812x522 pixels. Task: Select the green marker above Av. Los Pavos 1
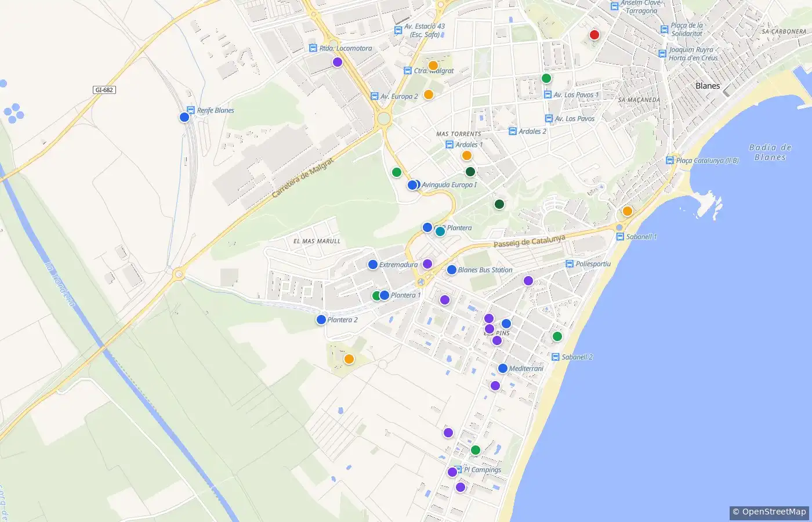tap(546, 78)
